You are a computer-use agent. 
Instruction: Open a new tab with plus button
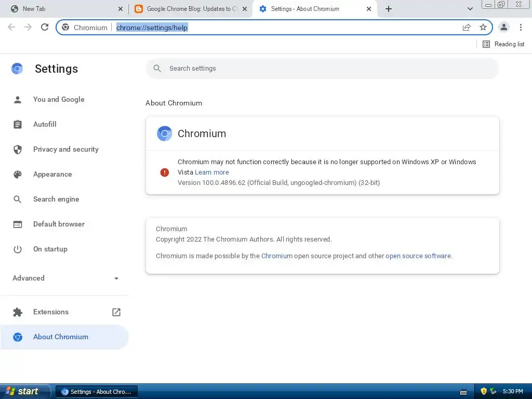point(389,9)
